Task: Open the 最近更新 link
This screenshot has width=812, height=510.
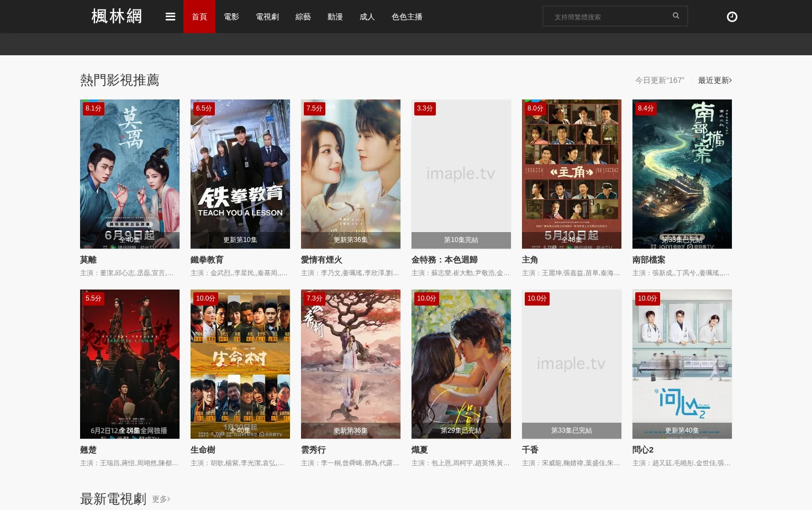Action: click(x=715, y=80)
